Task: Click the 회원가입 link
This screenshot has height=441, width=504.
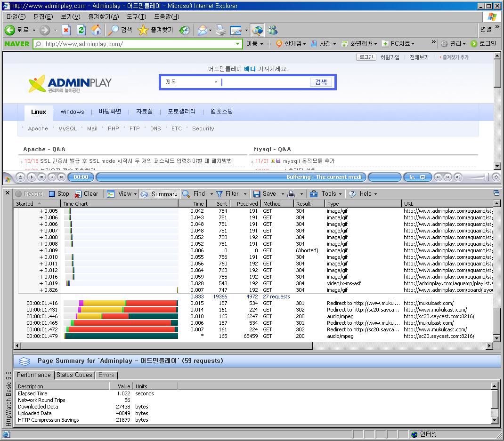Action: (x=390, y=57)
